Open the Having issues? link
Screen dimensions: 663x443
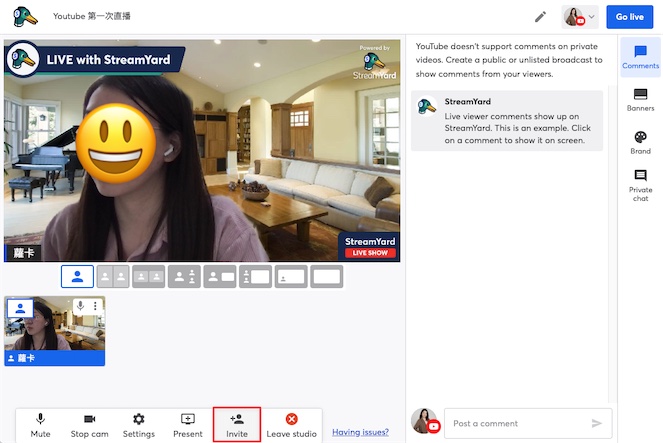tap(360, 432)
